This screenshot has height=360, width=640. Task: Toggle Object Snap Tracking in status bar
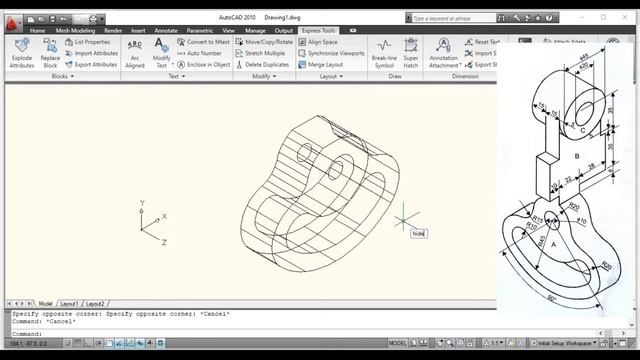coord(119,343)
